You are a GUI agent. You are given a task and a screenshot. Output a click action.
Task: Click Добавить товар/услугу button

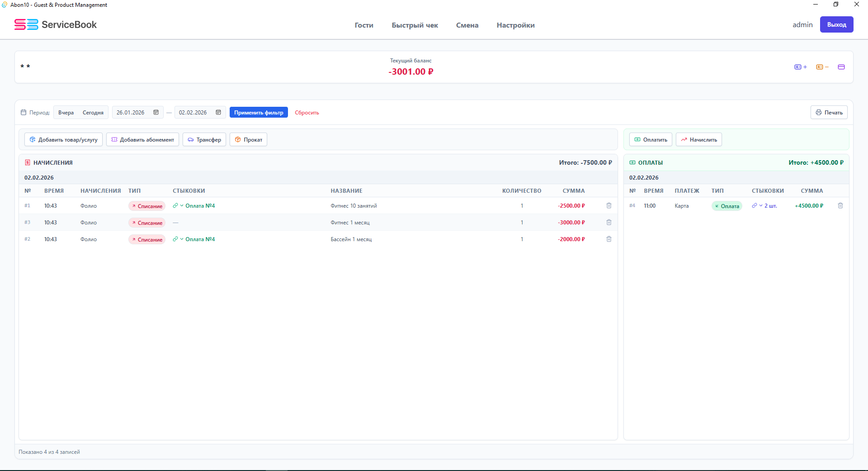pyautogui.click(x=63, y=139)
